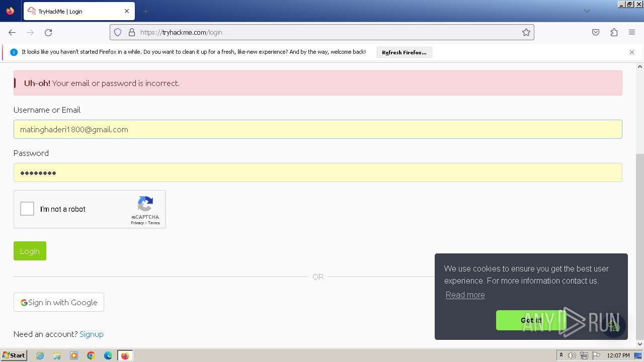Click the Password field

(318, 172)
